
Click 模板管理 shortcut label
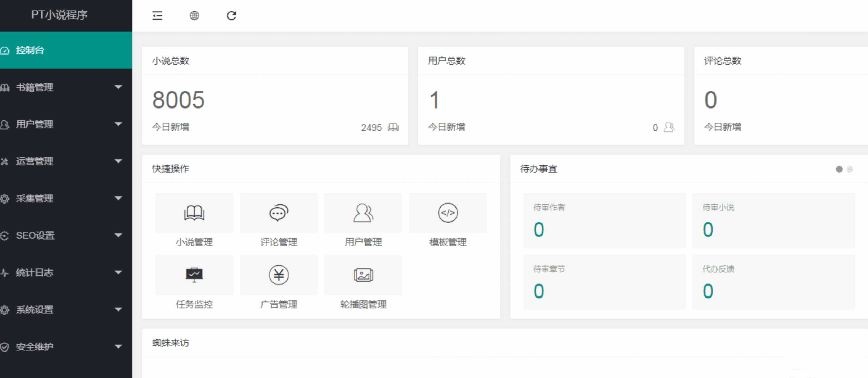pos(448,242)
